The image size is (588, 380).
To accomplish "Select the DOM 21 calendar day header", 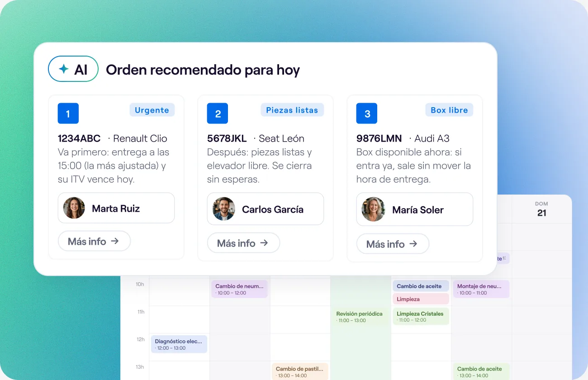I will 541,209.
